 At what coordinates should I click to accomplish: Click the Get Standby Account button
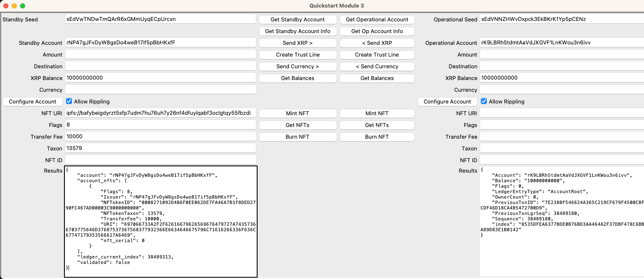297,20
